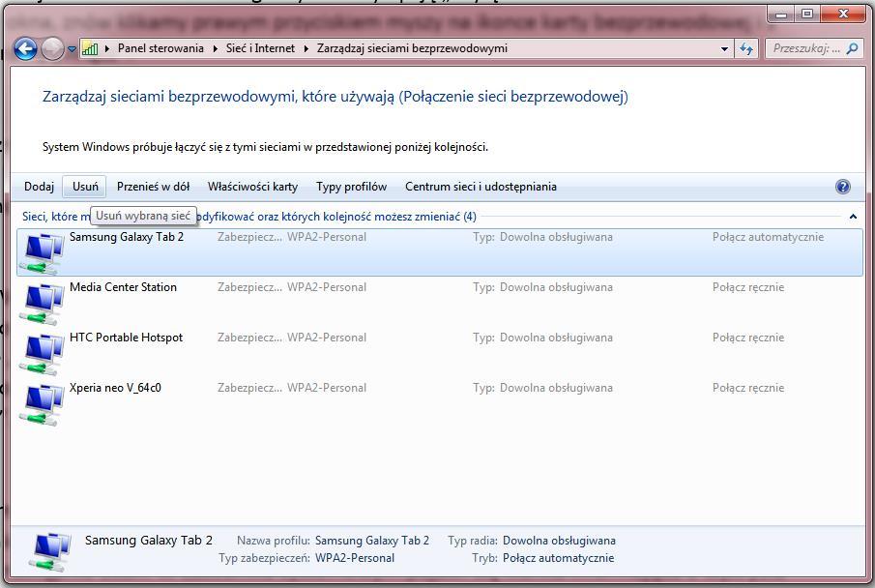Click WPA2-Personal in Media Center Station row
Screen dimensions: 875x588
(327, 287)
